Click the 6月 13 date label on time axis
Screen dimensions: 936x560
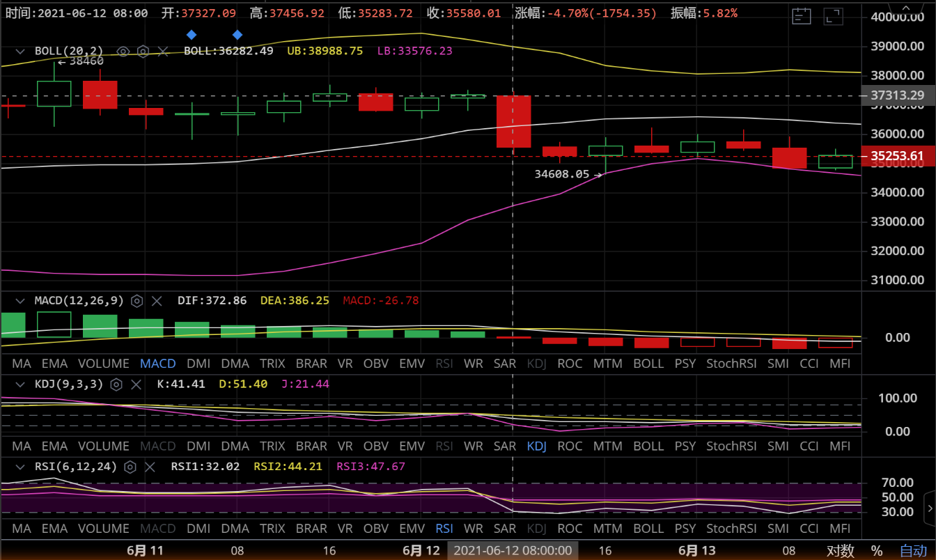[x=697, y=551]
